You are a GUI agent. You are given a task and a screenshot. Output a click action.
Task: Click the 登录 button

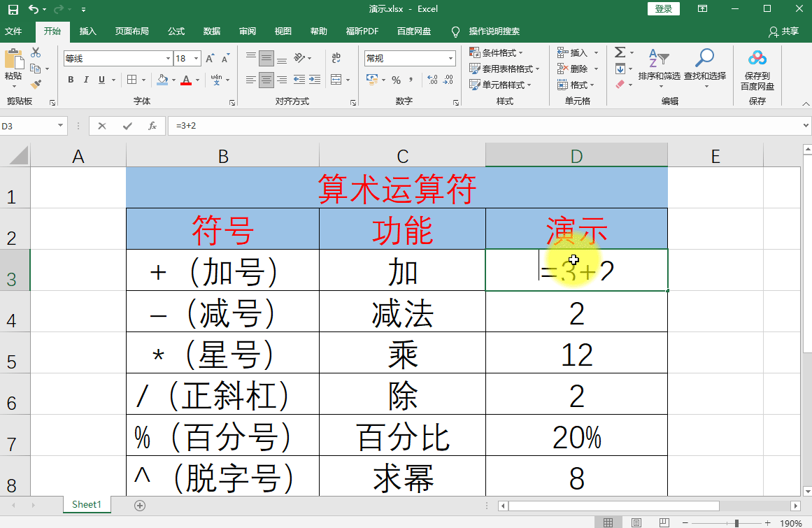click(x=663, y=8)
